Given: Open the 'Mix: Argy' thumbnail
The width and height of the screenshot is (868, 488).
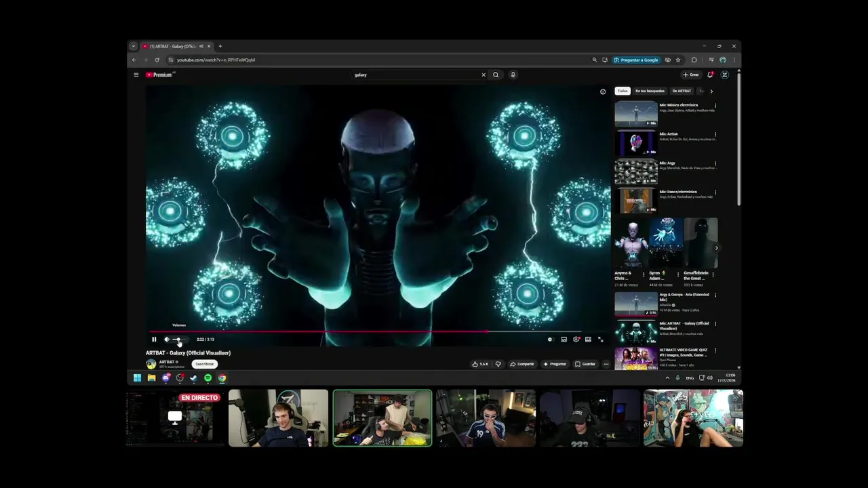Looking at the screenshot, I should coord(636,172).
